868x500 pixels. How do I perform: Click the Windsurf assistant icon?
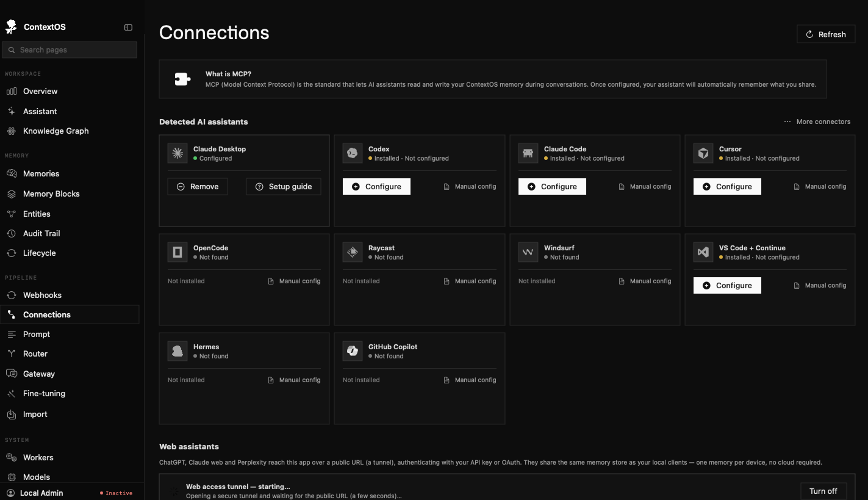click(528, 252)
